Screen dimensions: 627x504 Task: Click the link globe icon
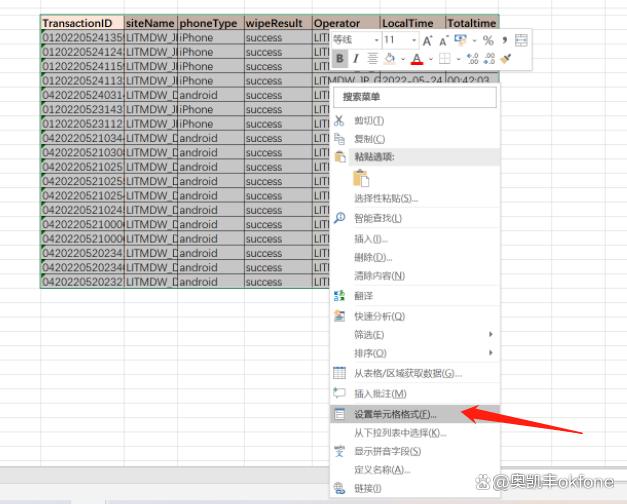(339, 488)
